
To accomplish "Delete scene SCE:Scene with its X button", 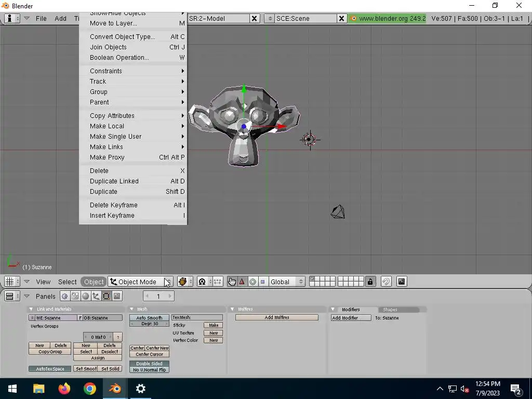I will point(341,18).
